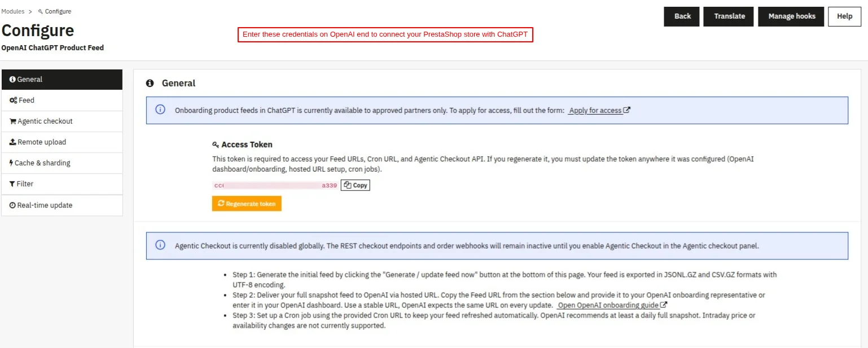Click the bolt icon on Cache & sharding
The height and width of the screenshot is (348, 868).
click(x=11, y=163)
